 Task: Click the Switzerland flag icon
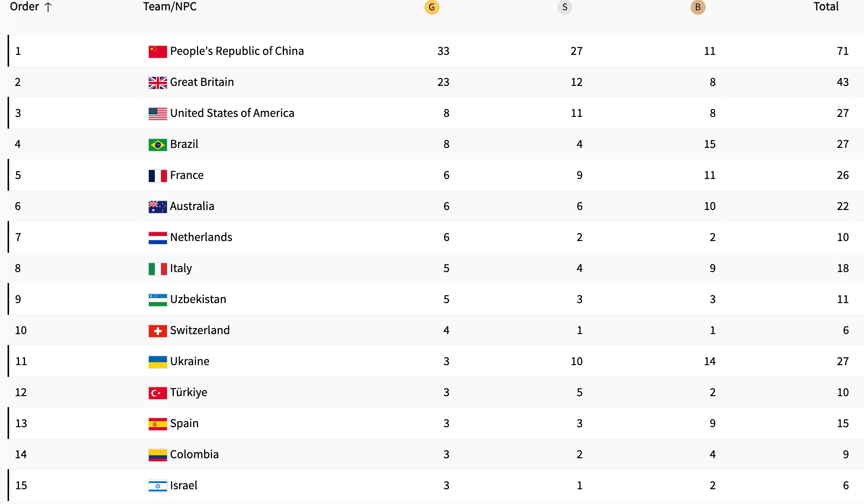click(x=158, y=331)
